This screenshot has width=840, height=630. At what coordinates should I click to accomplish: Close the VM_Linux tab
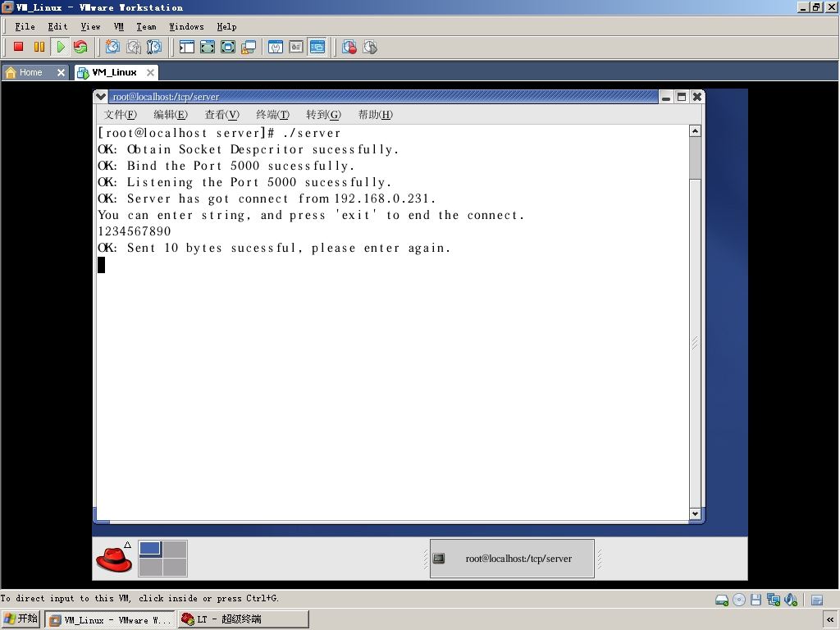coord(151,72)
